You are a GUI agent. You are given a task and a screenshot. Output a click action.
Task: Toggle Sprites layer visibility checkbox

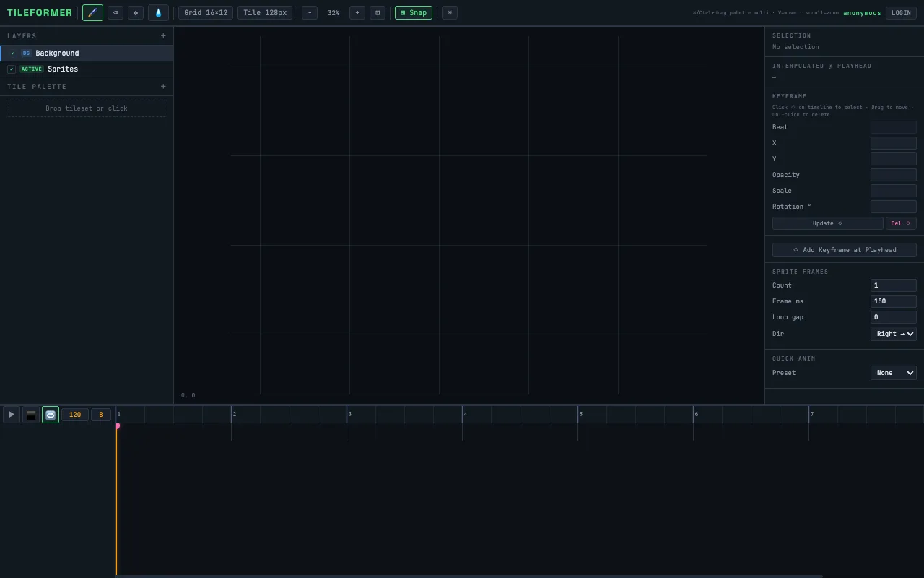click(12, 69)
